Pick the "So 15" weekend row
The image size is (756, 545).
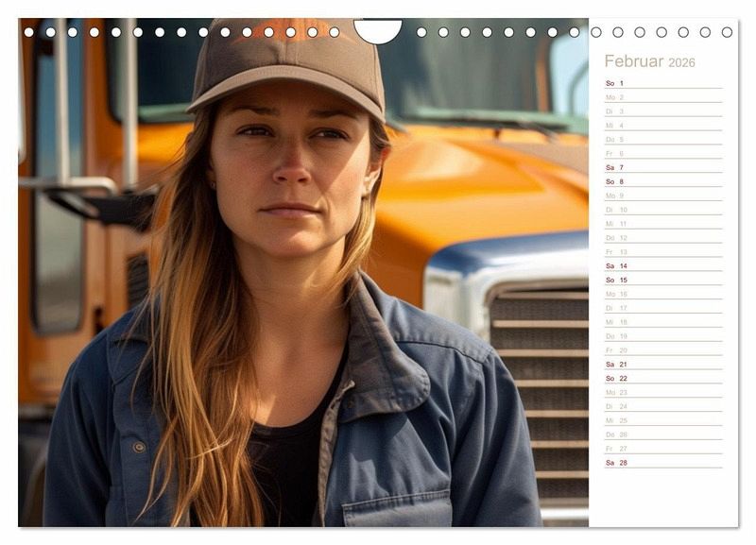(x=663, y=280)
